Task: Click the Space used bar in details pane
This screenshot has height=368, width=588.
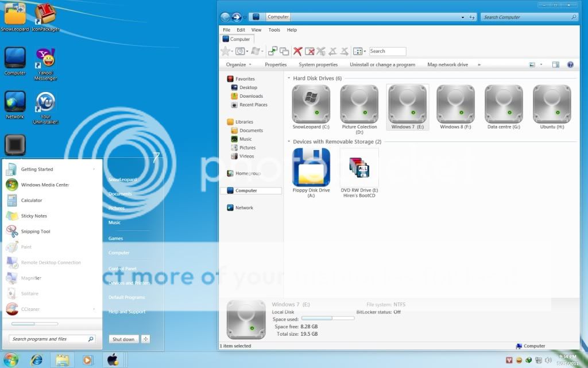Action: click(x=328, y=319)
